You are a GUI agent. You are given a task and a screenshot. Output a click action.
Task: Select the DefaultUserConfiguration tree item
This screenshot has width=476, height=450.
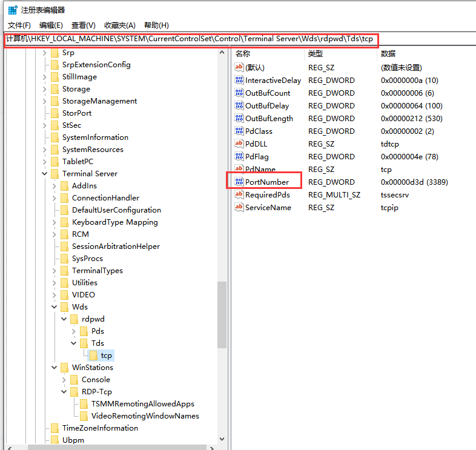(x=116, y=210)
